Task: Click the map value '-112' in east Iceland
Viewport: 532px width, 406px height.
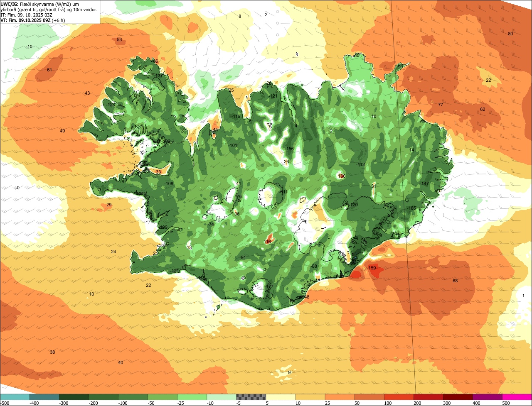Action: (x=360, y=164)
